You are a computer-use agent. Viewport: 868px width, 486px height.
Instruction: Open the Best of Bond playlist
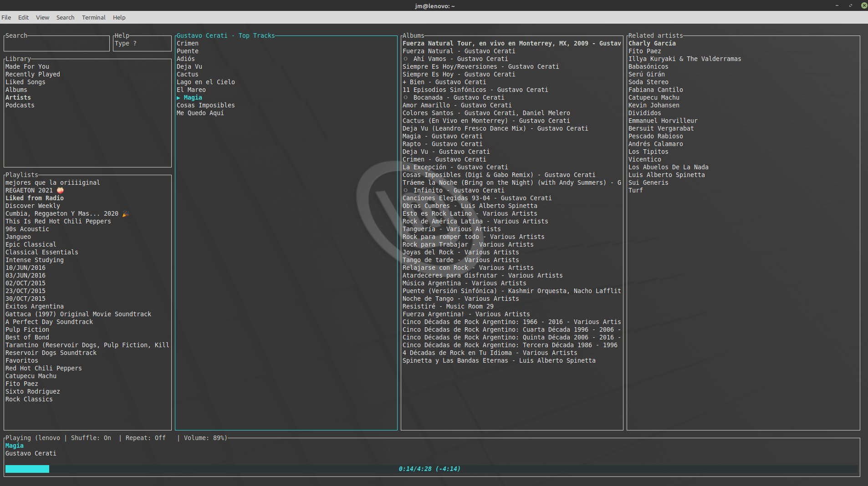(x=27, y=337)
